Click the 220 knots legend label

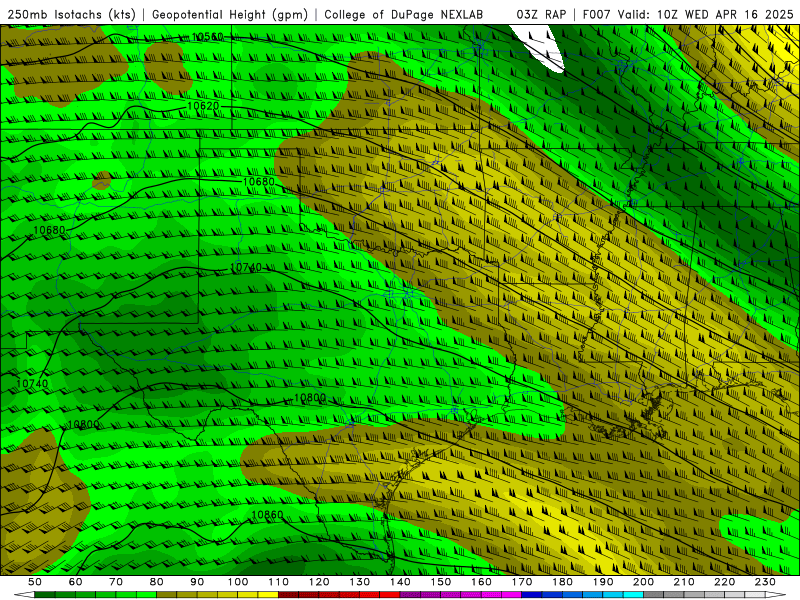[724, 582]
